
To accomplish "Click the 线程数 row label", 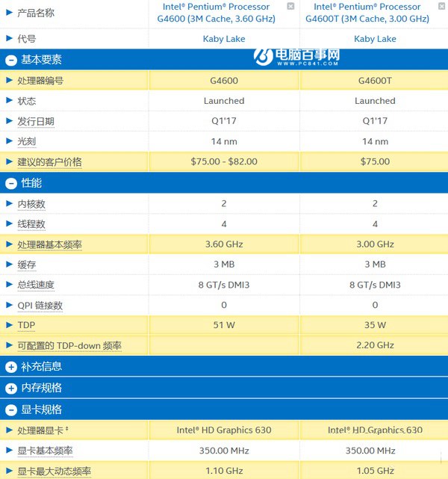I will (x=31, y=224).
